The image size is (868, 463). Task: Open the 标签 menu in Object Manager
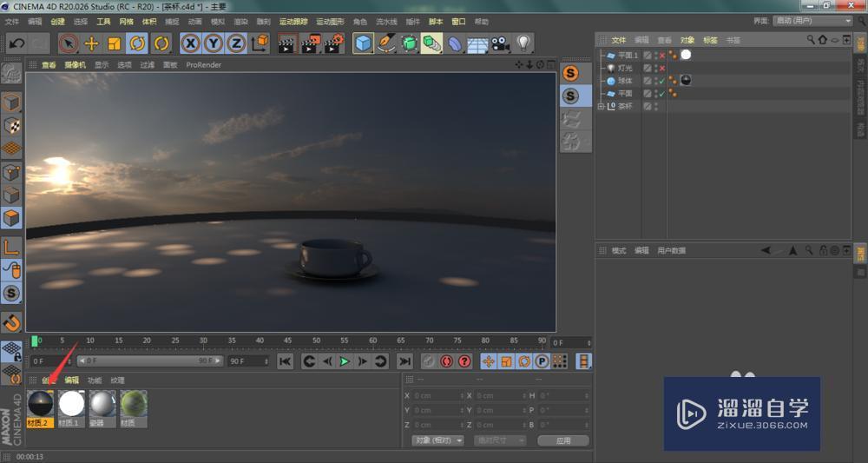710,40
